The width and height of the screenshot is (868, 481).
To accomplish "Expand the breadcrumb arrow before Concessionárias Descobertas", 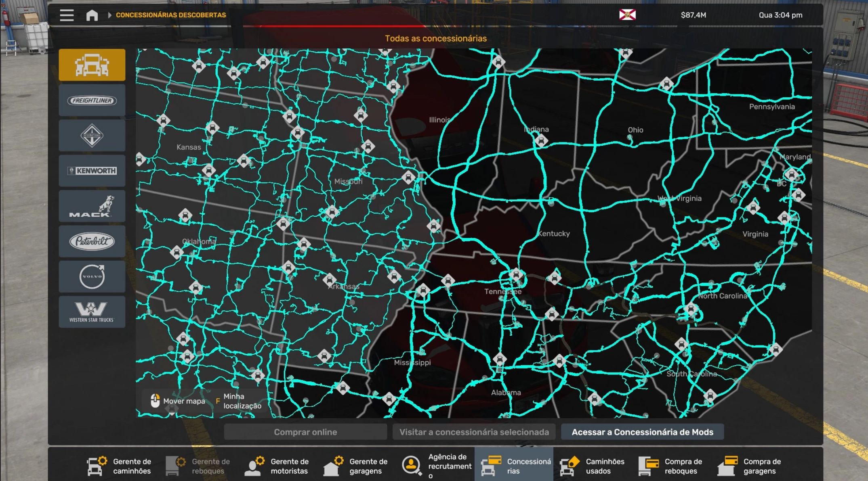I will point(109,15).
